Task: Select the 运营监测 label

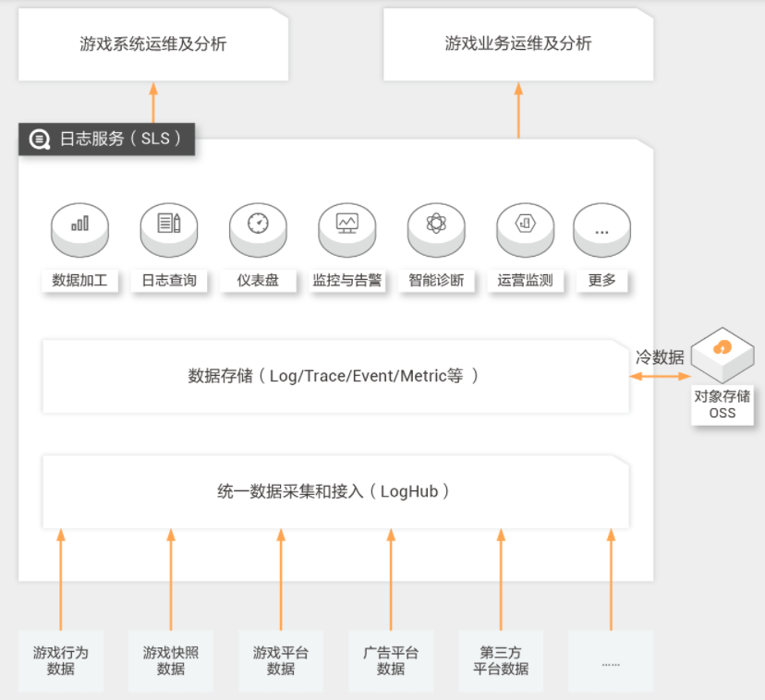Action: point(526,281)
